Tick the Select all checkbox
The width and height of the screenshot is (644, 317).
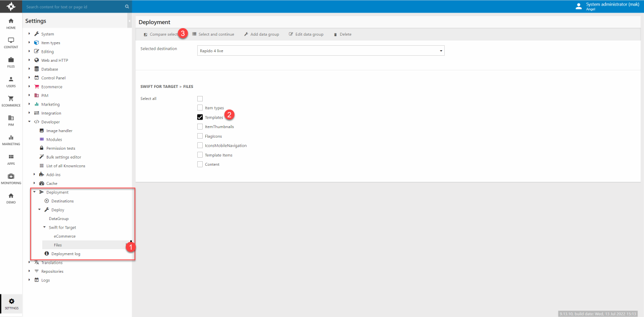pyautogui.click(x=200, y=98)
